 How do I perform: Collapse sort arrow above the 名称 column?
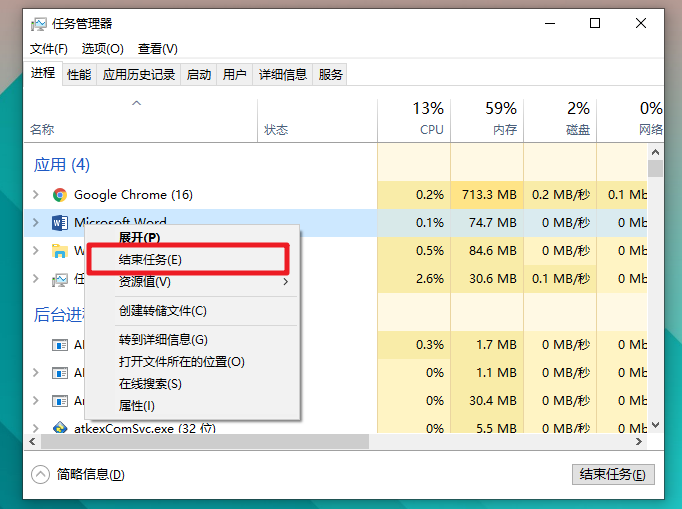tap(137, 103)
